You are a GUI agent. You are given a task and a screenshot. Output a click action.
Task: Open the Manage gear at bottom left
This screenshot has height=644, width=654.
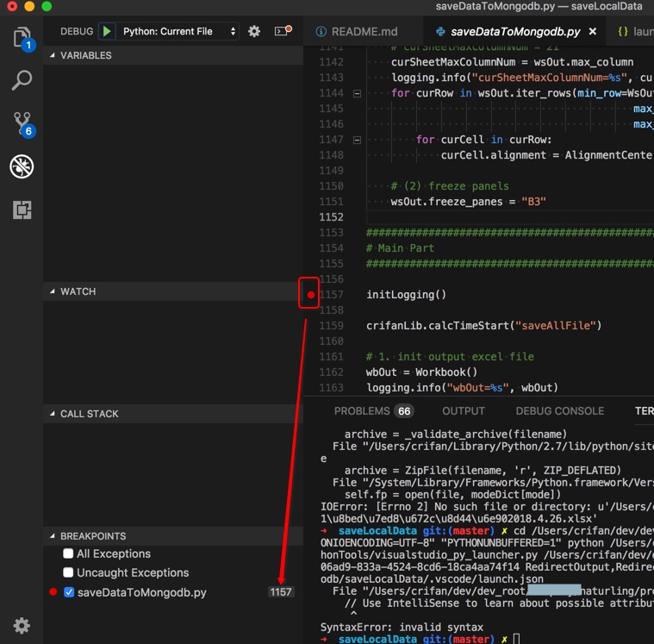[22, 625]
